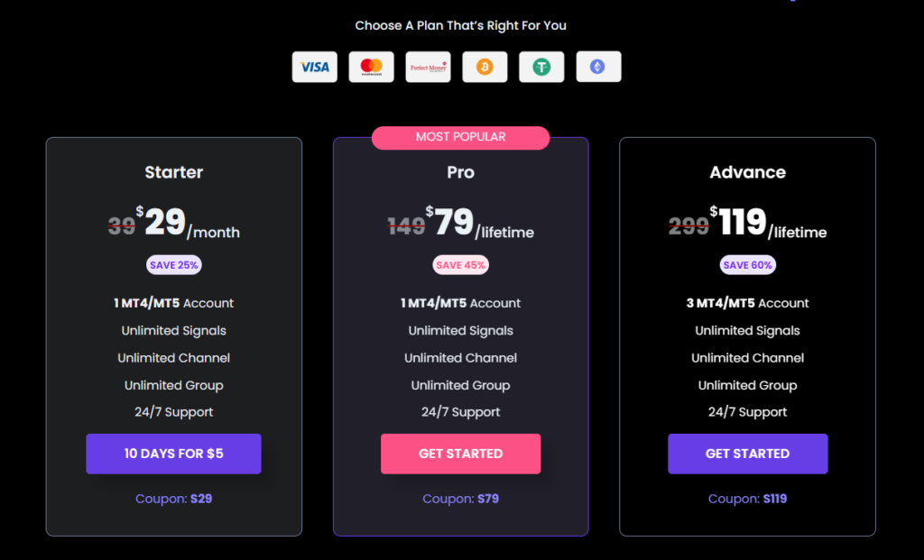924x560 pixels.
Task: Select the Tether USDT payment icon
Action: (541, 67)
